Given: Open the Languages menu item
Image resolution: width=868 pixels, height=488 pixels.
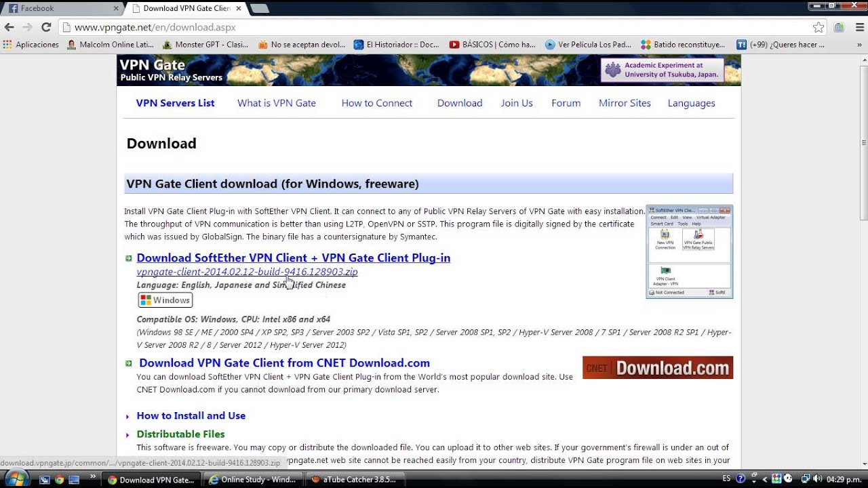Looking at the screenshot, I should 692,103.
